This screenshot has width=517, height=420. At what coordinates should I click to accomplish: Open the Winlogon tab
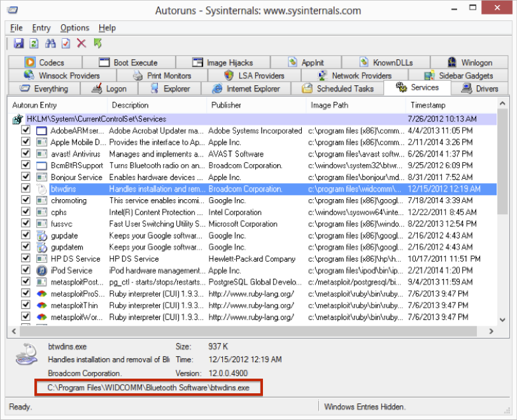(x=469, y=62)
